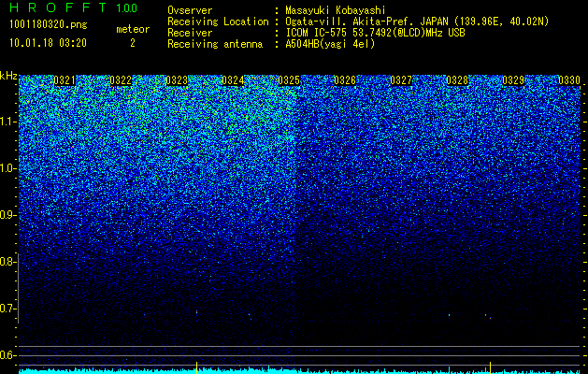The width and height of the screenshot is (588, 374).
Task: Click the HROFFT program title
Action: click(58, 7)
